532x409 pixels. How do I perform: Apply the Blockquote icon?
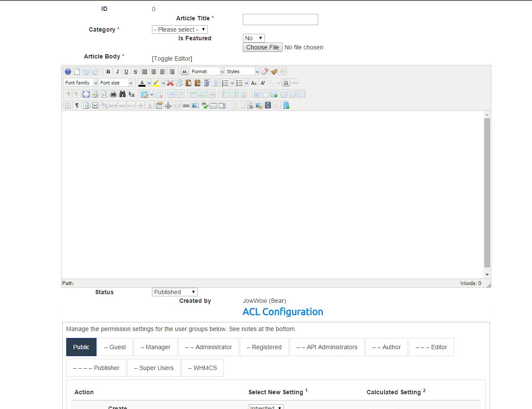(x=184, y=71)
